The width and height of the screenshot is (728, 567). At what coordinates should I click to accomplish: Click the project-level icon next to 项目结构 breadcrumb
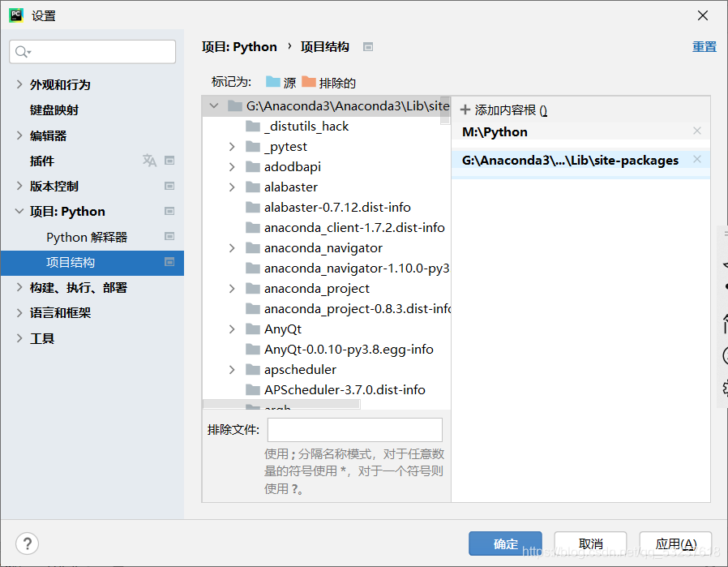[368, 47]
